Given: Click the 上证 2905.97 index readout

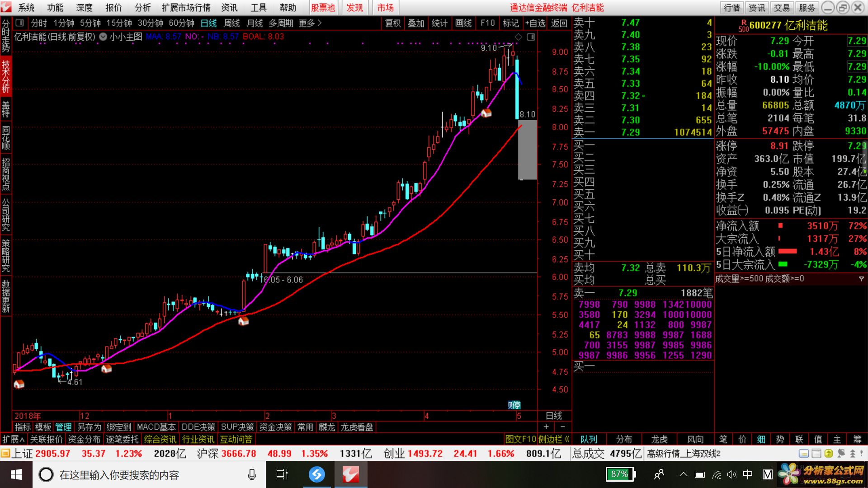Looking at the screenshot, I should pyautogui.click(x=41, y=453).
